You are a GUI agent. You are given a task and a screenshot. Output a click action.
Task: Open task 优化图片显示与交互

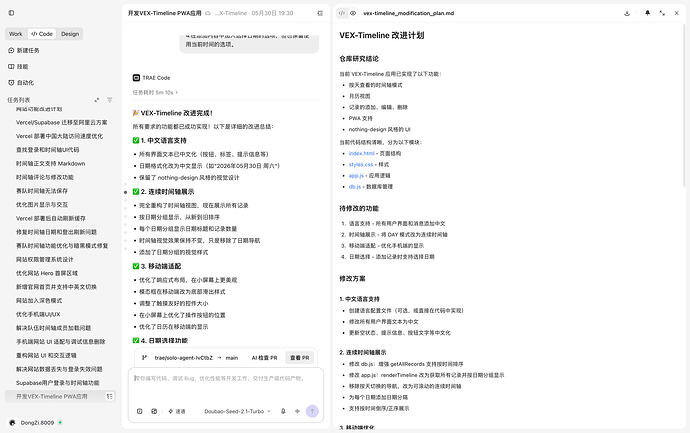tap(42, 205)
